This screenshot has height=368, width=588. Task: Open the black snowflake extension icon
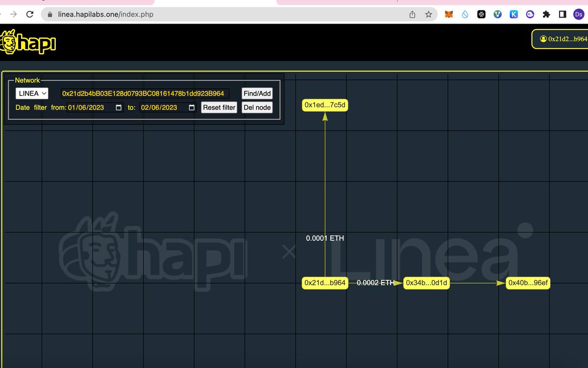click(481, 14)
